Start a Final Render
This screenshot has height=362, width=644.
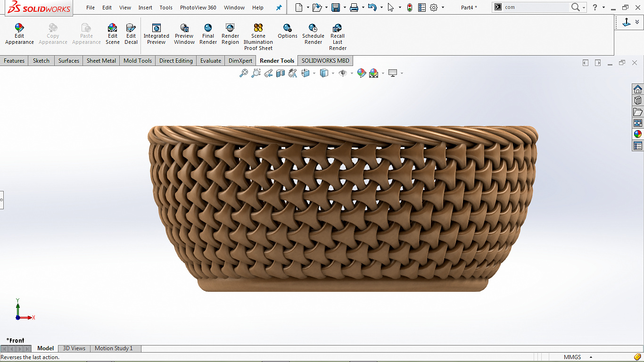tap(208, 34)
